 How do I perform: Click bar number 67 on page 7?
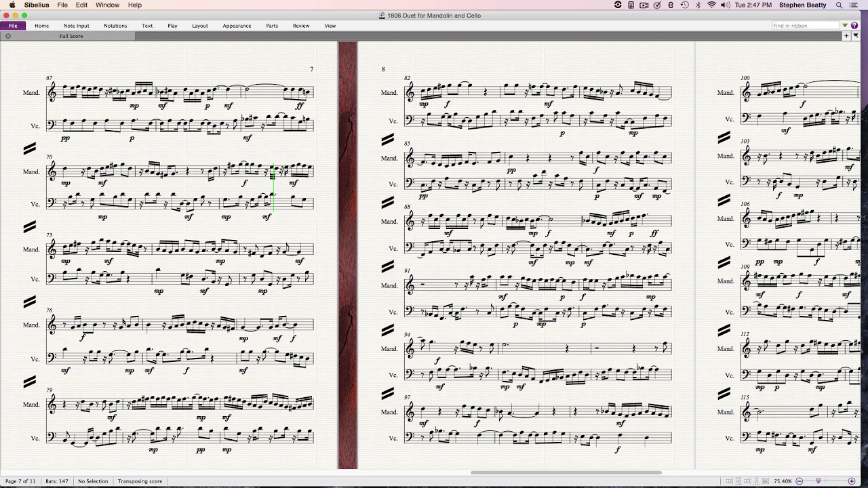click(x=49, y=78)
